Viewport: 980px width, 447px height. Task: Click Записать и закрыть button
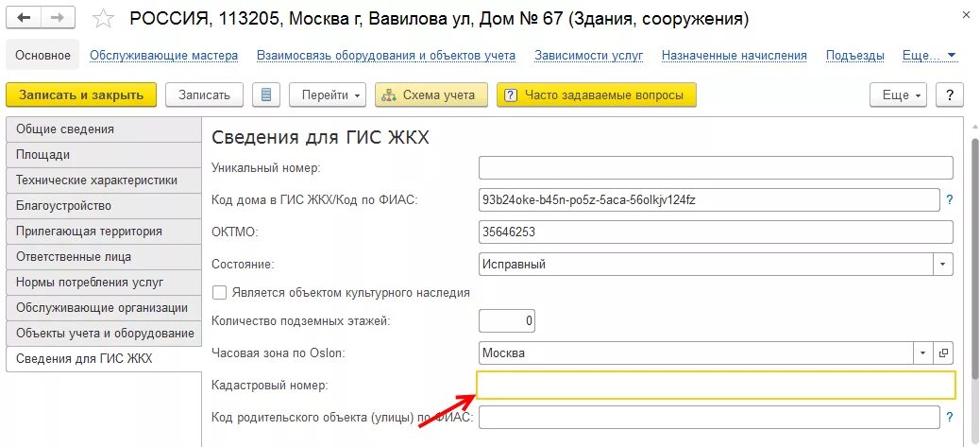coord(80,95)
